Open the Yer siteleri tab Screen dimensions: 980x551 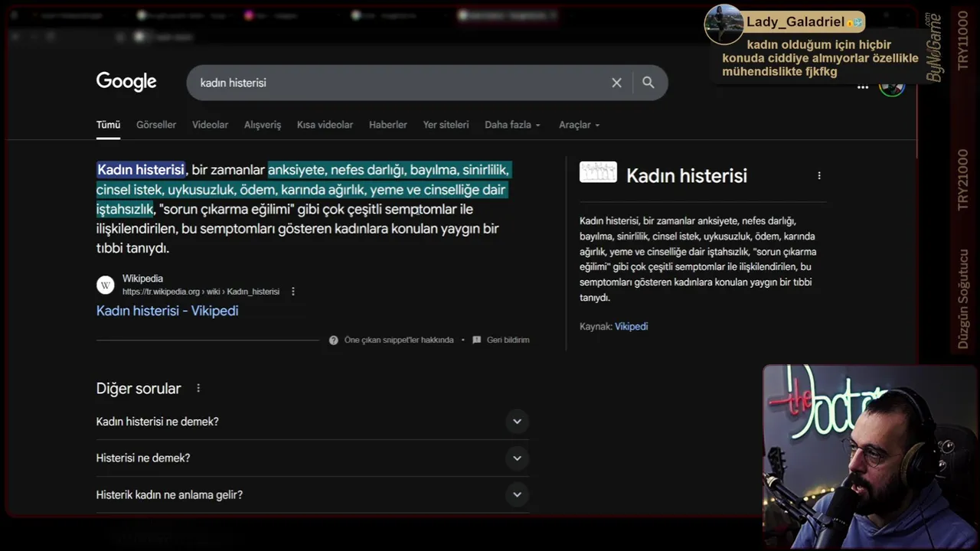tap(446, 125)
